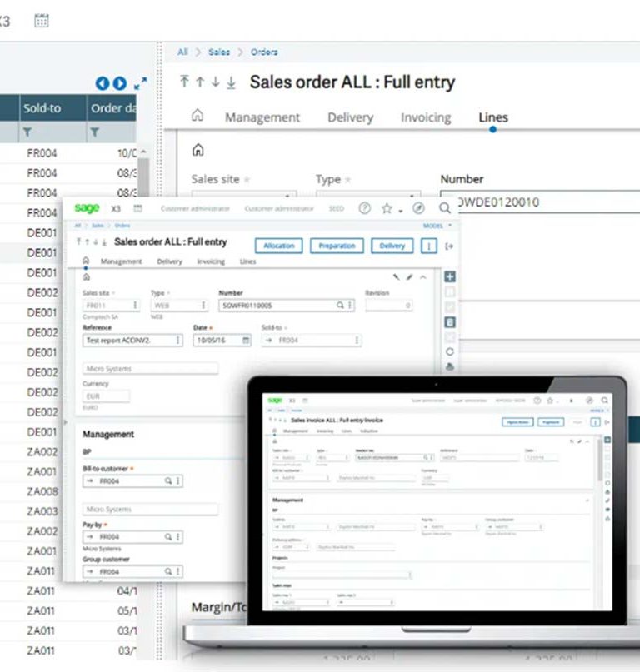The height and width of the screenshot is (672, 640).
Task: Click the print icon at the bottom of the right sidebar
Action: pos(449,366)
